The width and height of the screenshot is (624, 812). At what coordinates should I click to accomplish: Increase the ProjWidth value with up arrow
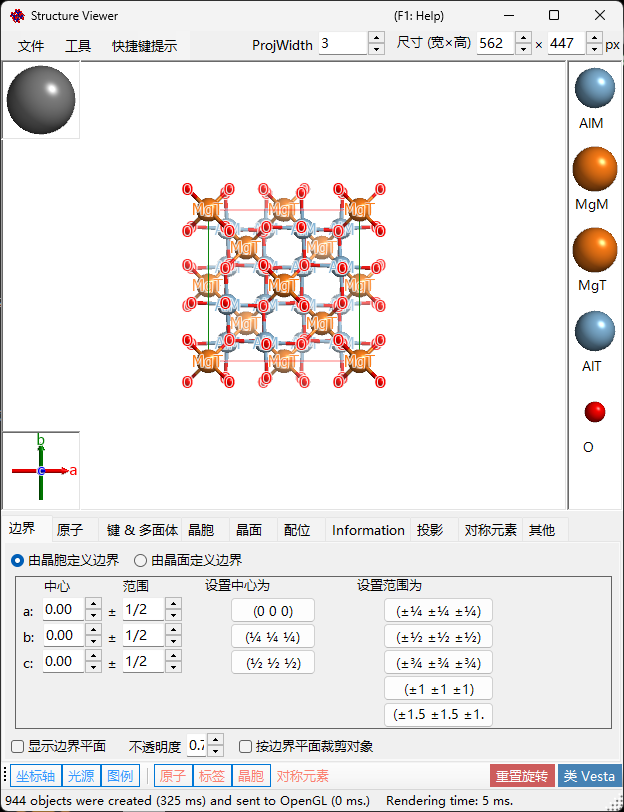(376, 38)
